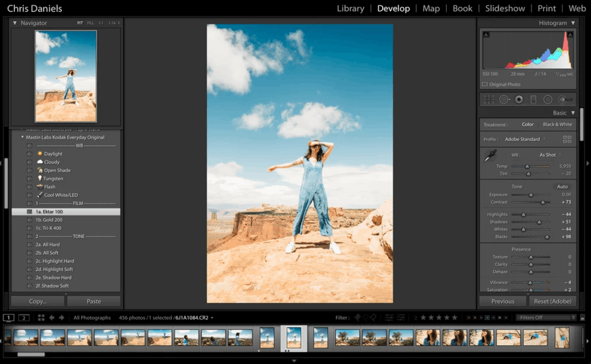Select the Spot Removal tool
The height and width of the screenshot is (364, 591).
tap(504, 100)
